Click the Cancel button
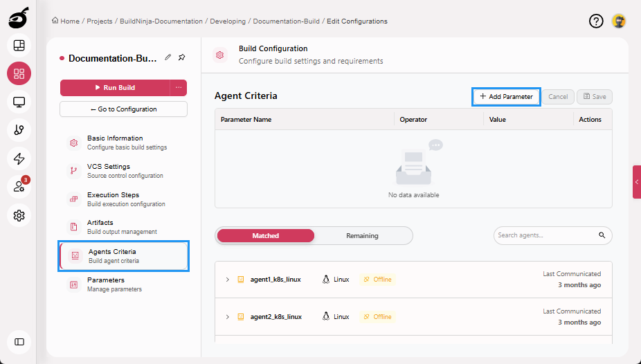 (558, 97)
